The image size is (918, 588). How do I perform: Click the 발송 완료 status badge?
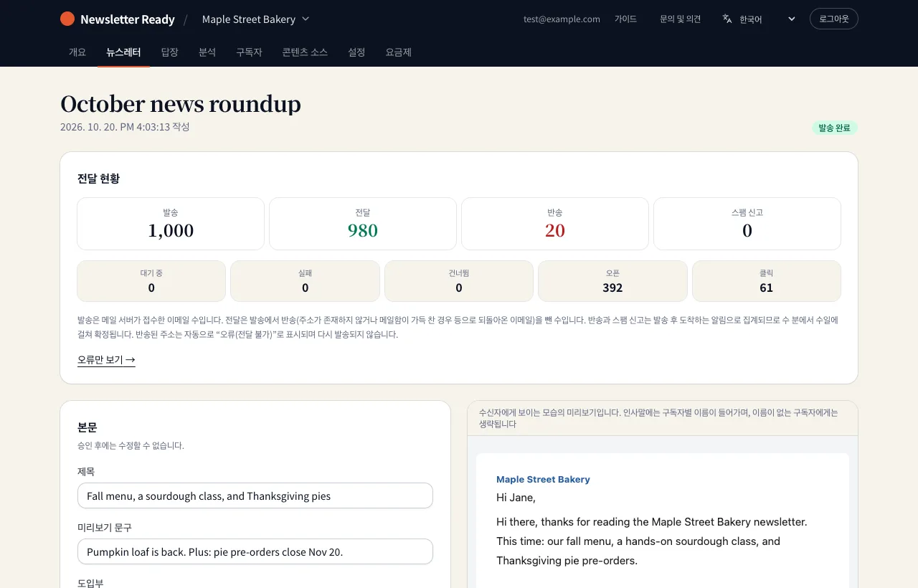coord(835,128)
